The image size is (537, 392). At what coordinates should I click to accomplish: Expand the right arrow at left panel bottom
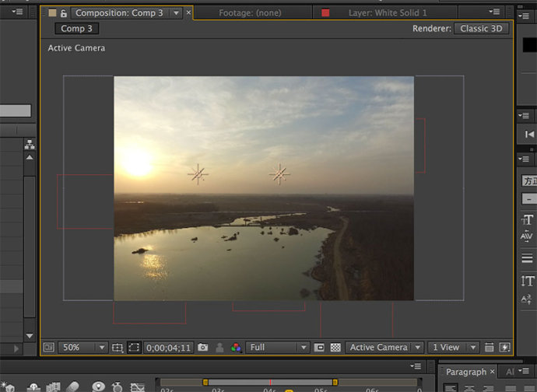coord(16,348)
